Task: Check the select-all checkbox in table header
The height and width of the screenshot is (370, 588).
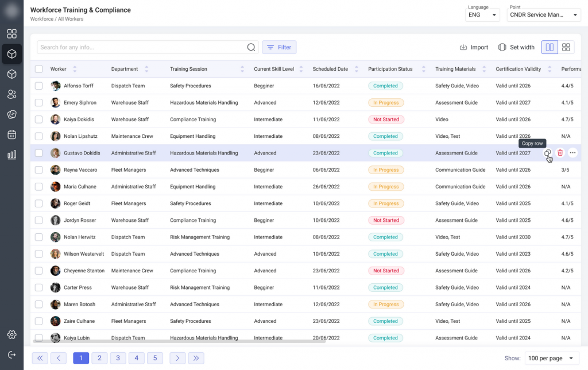Action: tap(40, 68)
